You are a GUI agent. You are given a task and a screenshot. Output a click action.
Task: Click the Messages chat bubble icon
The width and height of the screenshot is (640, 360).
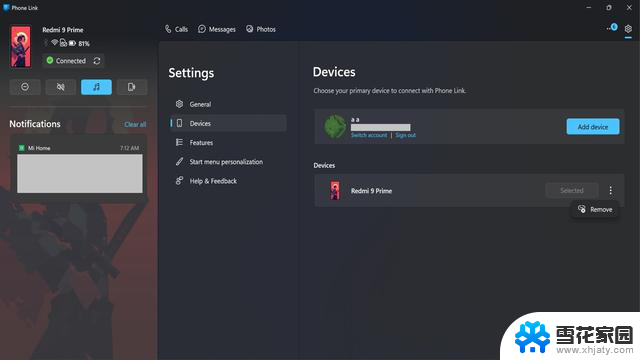(202, 29)
